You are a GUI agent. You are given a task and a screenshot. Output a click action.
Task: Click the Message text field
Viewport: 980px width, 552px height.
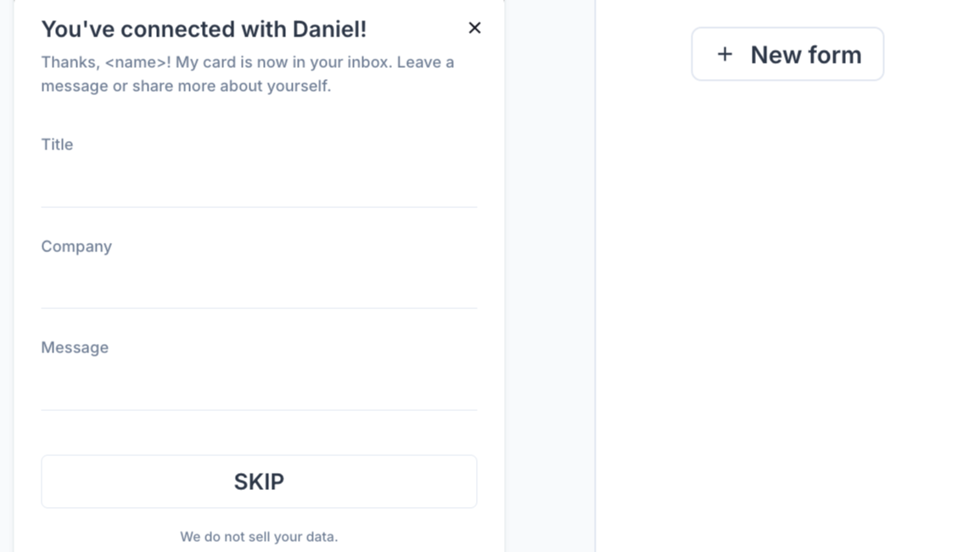pyautogui.click(x=259, y=389)
